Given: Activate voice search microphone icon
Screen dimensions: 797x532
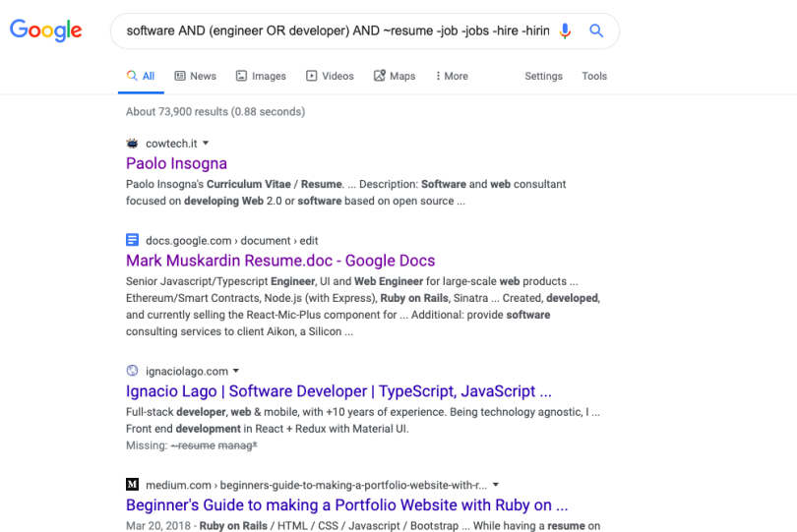Looking at the screenshot, I should click(565, 31).
